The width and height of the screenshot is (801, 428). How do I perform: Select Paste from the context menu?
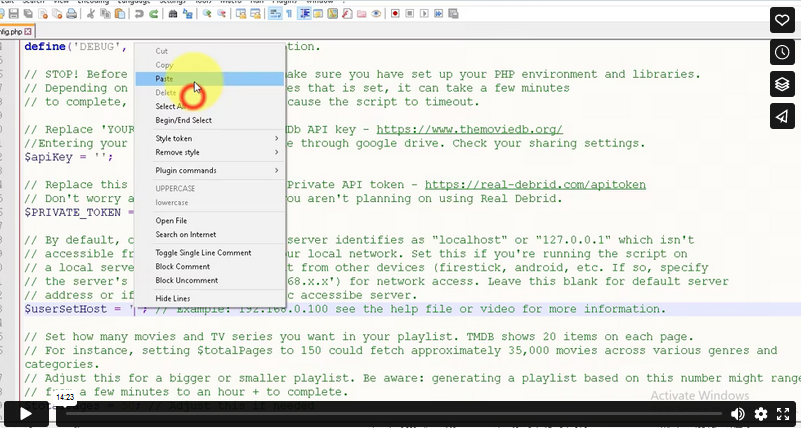point(165,78)
